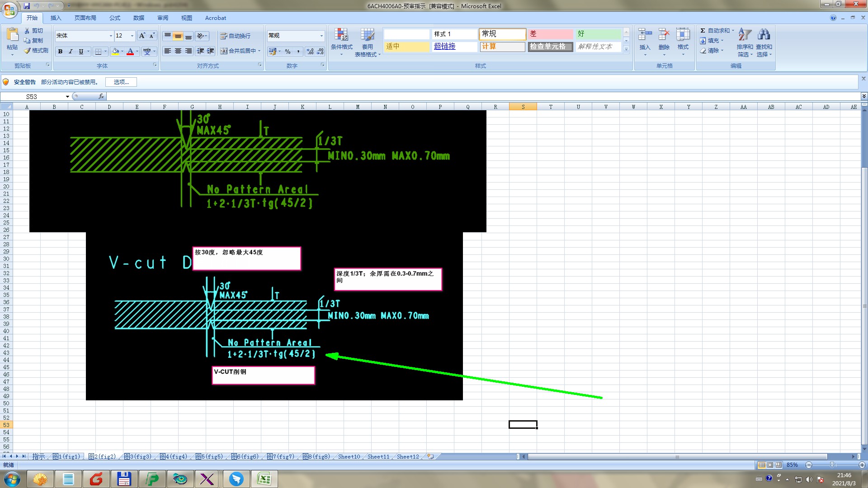Open the 2(fig2) sheet tab
The width and height of the screenshot is (868, 488).
coord(103,456)
